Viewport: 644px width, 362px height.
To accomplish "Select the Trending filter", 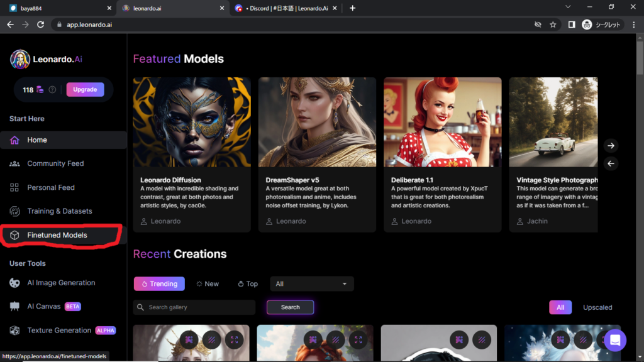I will pyautogui.click(x=159, y=284).
